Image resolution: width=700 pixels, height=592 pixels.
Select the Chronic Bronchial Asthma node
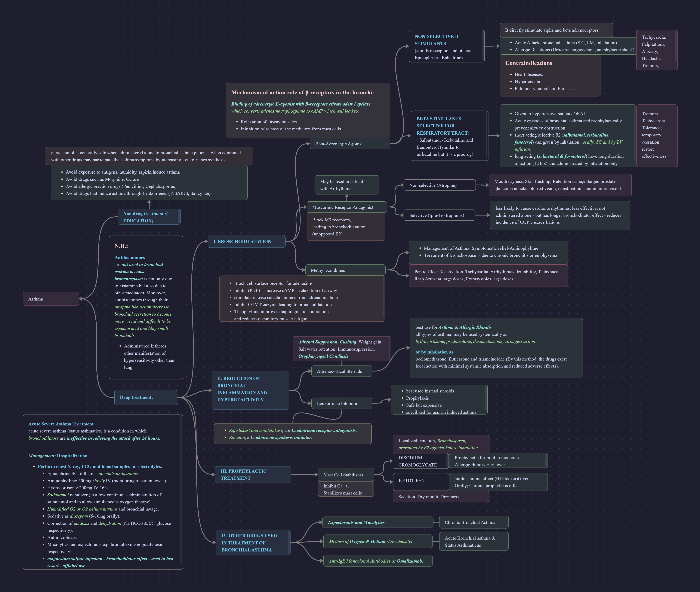coord(474,522)
